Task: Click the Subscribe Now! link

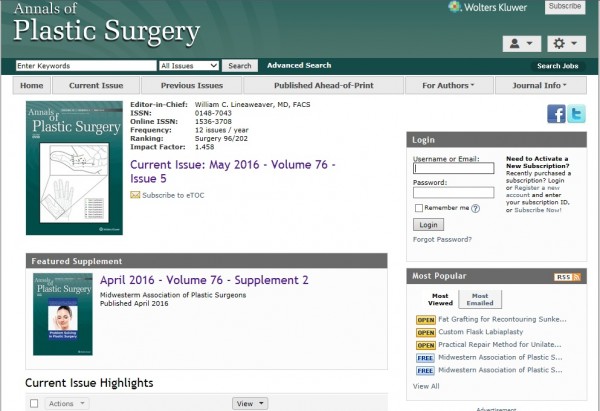Action: pos(538,210)
